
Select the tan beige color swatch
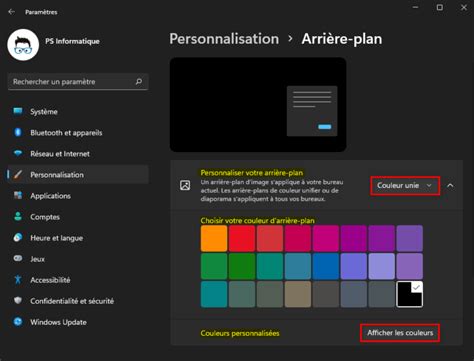point(298,294)
